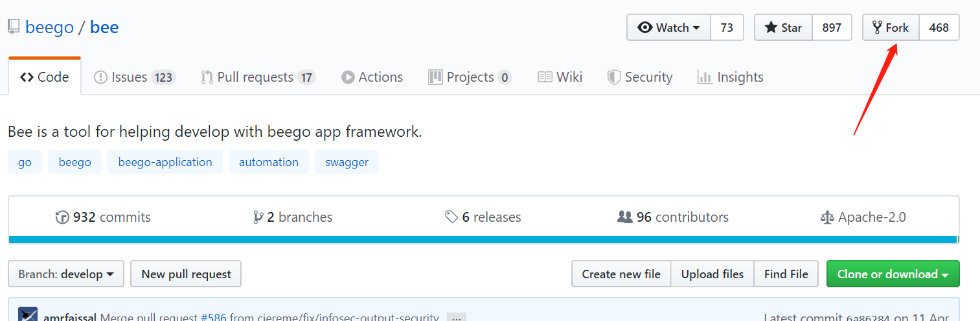View the 6 releases page
The width and height of the screenshot is (980, 321).
[x=483, y=217]
